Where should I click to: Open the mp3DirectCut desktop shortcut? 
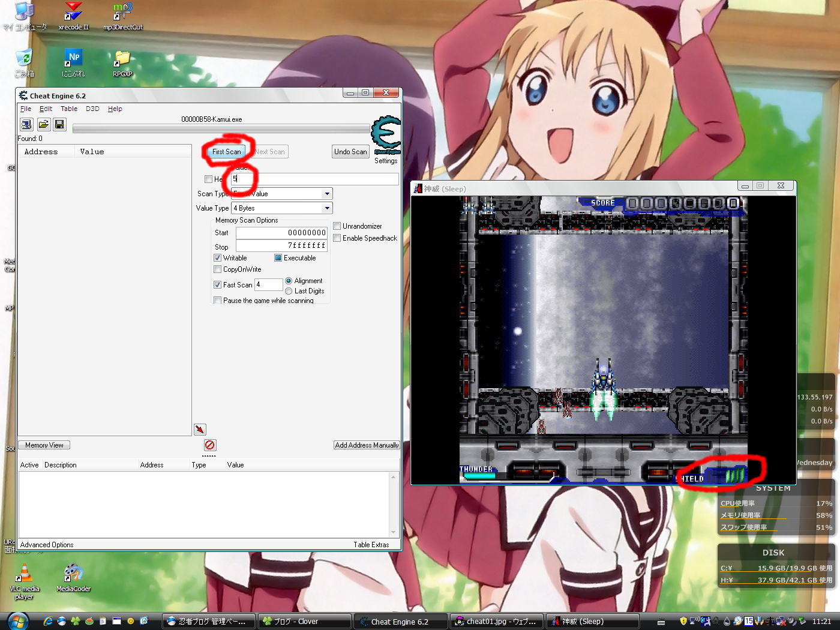pyautogui.click(x=122, y=17)
